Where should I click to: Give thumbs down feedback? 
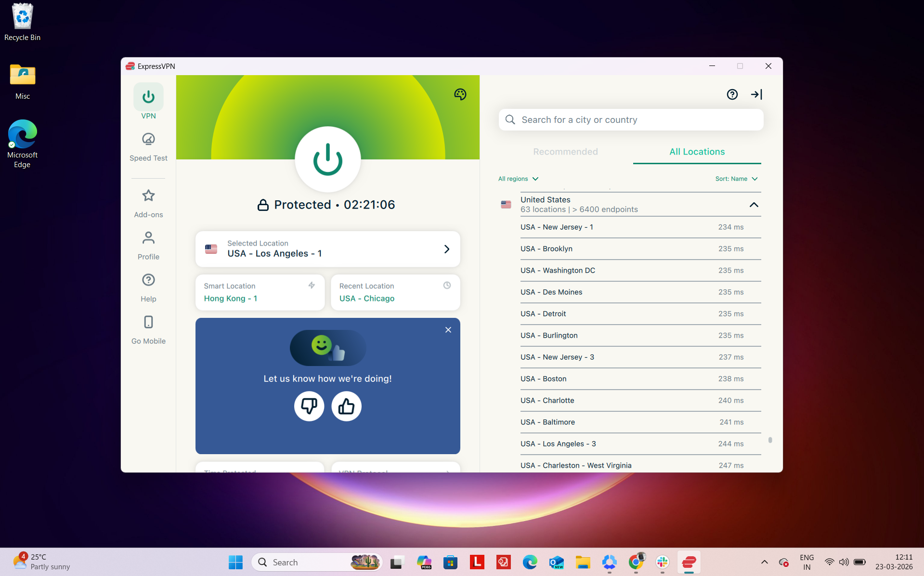pos(309,406)
